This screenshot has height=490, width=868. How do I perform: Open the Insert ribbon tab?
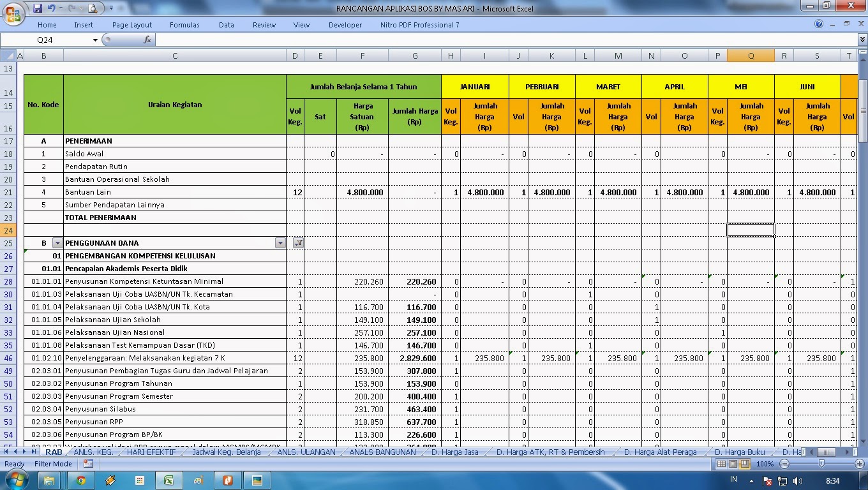click(x=84, y=25)
